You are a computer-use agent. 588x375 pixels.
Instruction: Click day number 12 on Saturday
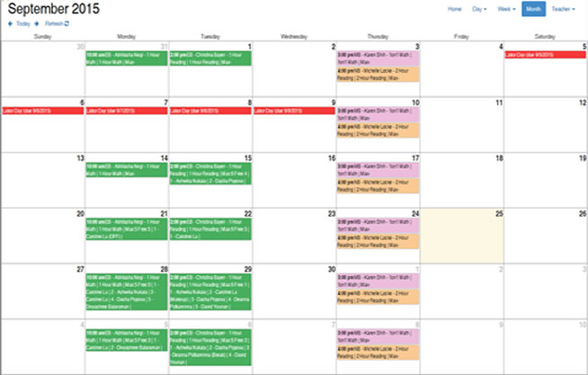[x=583, y=103]
